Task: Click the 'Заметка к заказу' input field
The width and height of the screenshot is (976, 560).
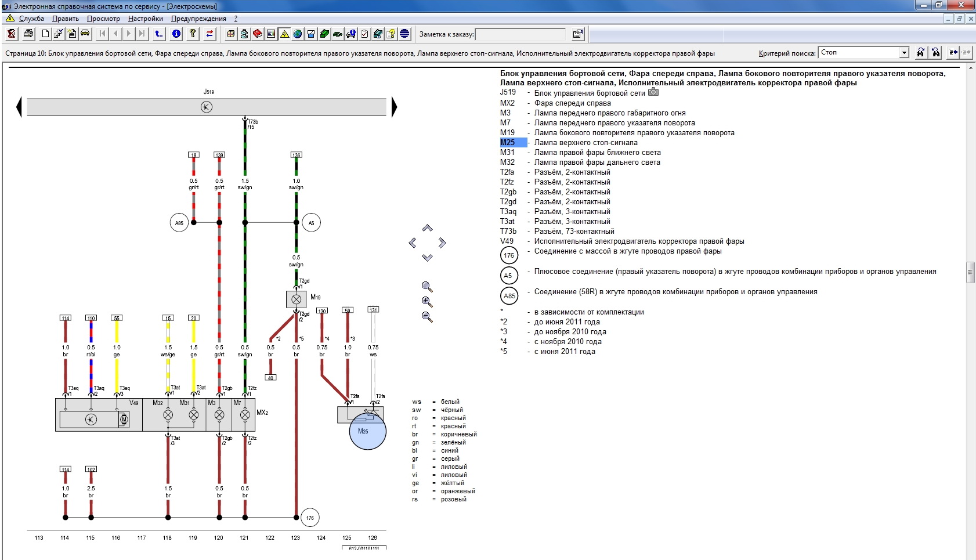Action: pos(520,34)
